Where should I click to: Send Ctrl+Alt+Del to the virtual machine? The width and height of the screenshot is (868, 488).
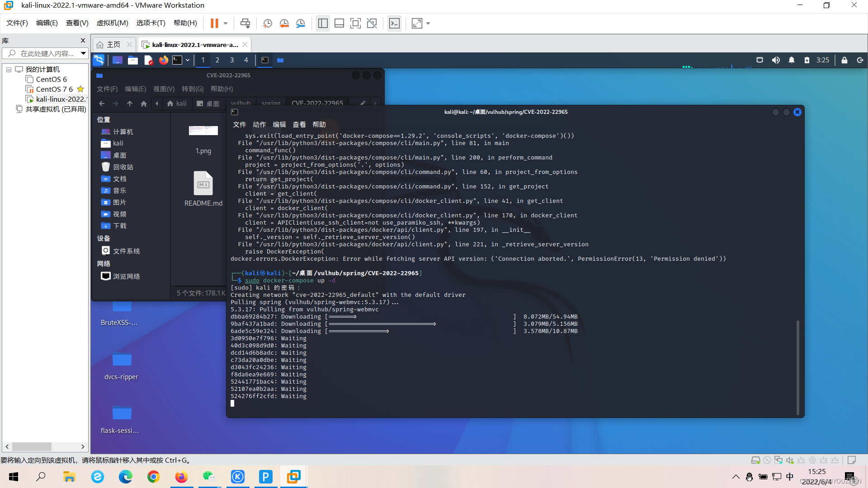coord(245,23)
